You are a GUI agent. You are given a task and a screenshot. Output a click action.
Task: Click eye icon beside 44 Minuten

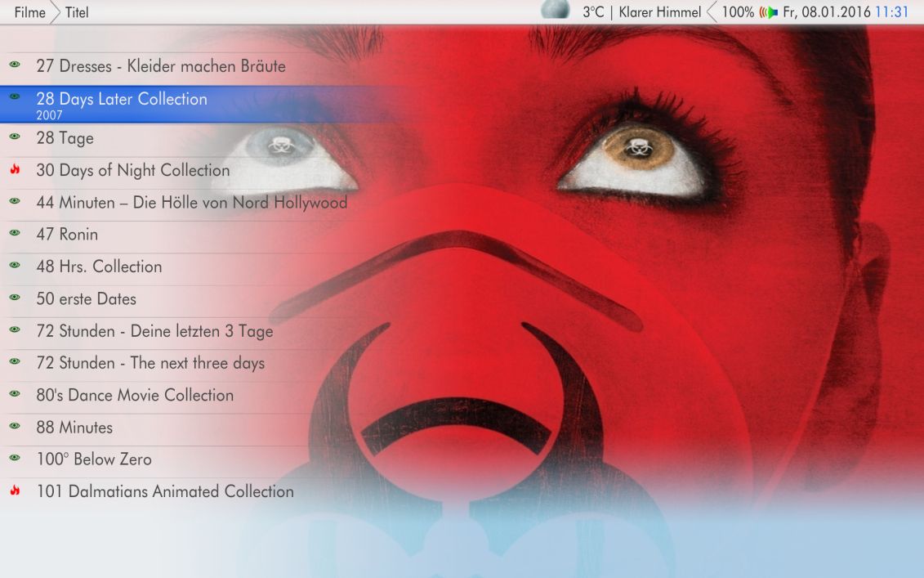(x=15, y=200)
